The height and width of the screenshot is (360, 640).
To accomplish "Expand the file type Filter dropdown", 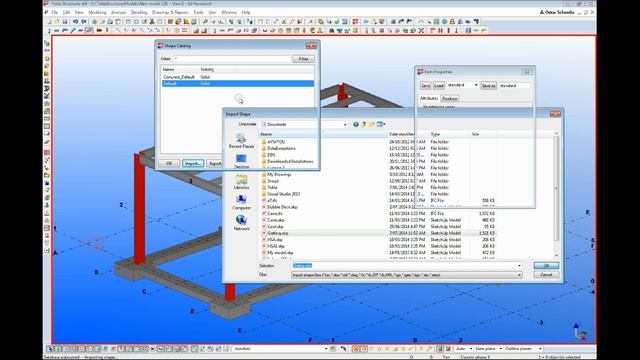I will tap(519, 275).
